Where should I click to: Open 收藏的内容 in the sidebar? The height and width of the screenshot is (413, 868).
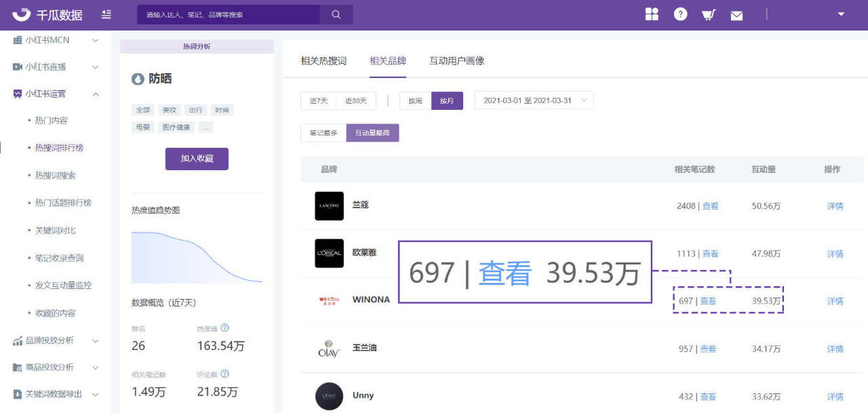click(x=55, y=314)
